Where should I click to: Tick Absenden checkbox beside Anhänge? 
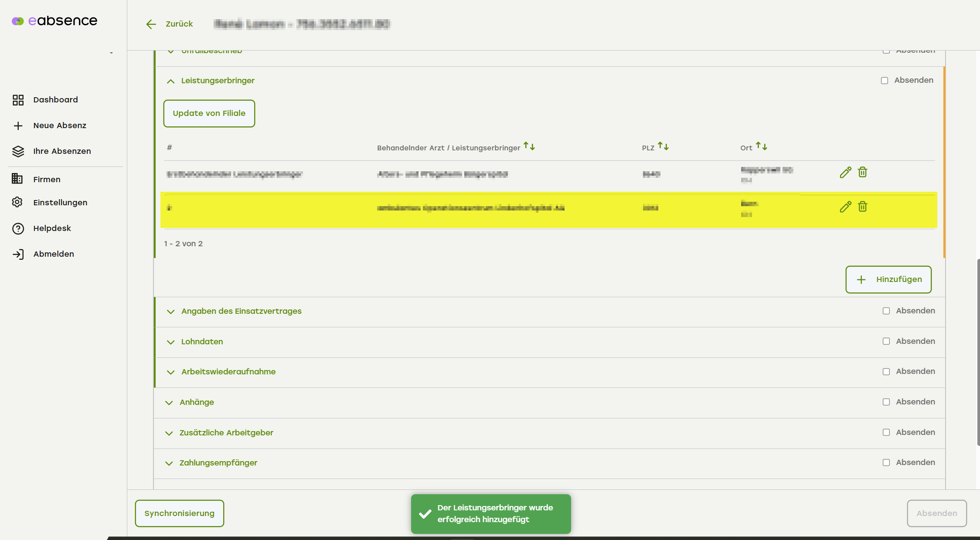click(x=886, y=402)
